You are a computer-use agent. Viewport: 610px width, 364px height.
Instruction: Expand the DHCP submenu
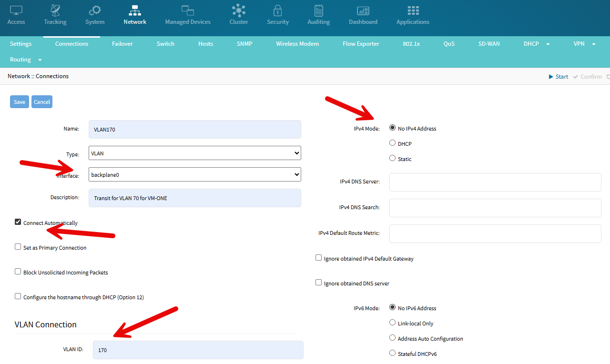pos(537,44)
